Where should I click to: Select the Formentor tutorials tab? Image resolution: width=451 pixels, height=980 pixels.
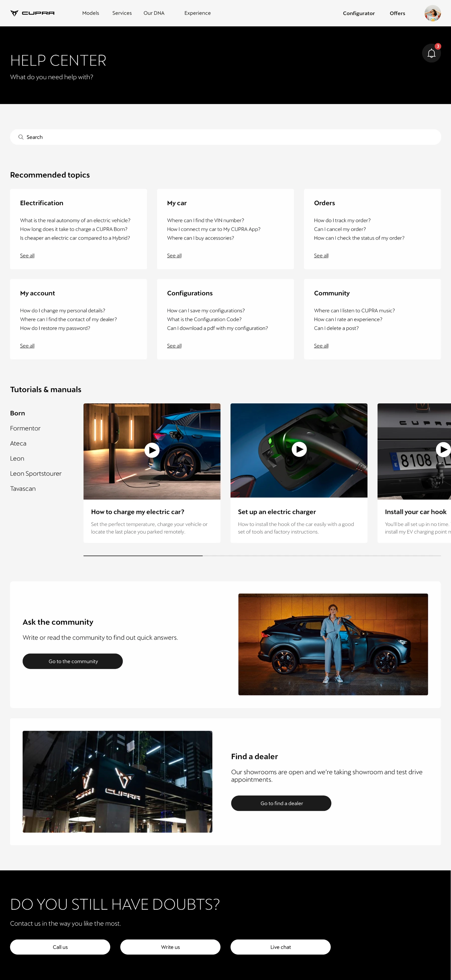25,428
